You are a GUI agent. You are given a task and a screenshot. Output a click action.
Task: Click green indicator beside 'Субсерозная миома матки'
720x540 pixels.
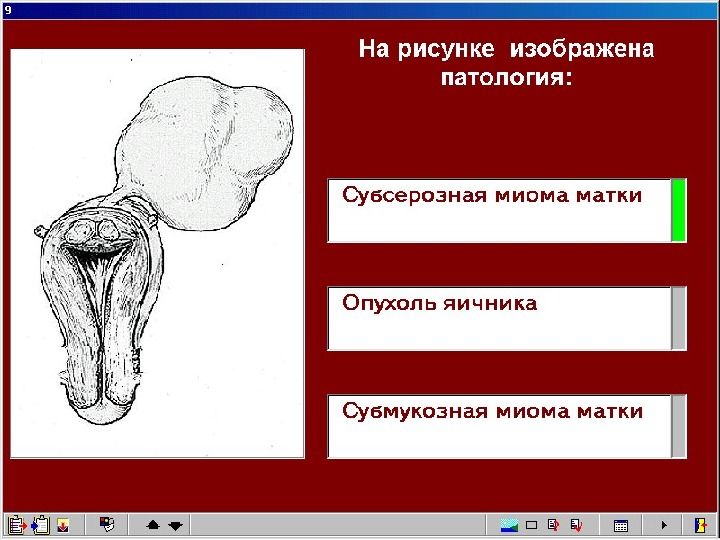point(679,210)
